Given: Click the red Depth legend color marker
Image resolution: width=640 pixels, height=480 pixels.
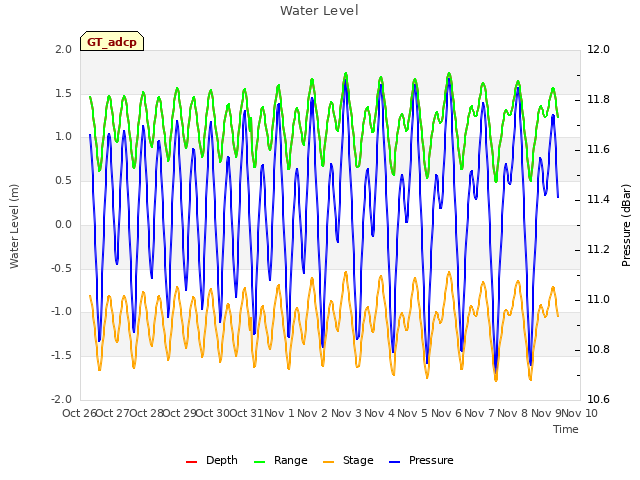Looking at the screenshot, I should pyautogui.click(x=191, y=462).
